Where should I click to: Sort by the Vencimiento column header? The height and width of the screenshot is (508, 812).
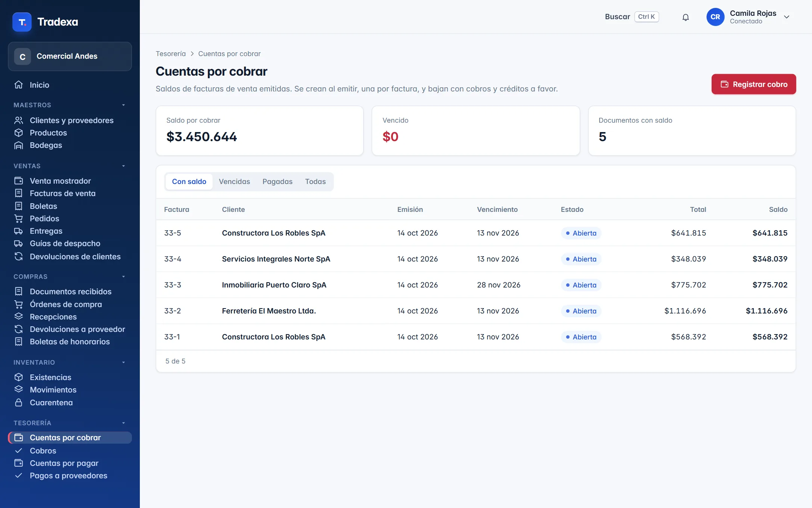click(497, 210)
